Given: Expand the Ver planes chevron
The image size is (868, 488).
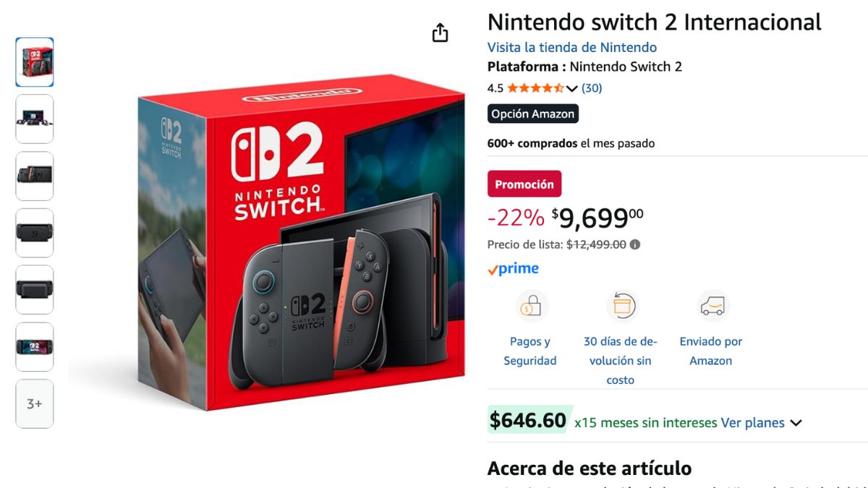Looking at the screenshot, I should coord(796,423).
